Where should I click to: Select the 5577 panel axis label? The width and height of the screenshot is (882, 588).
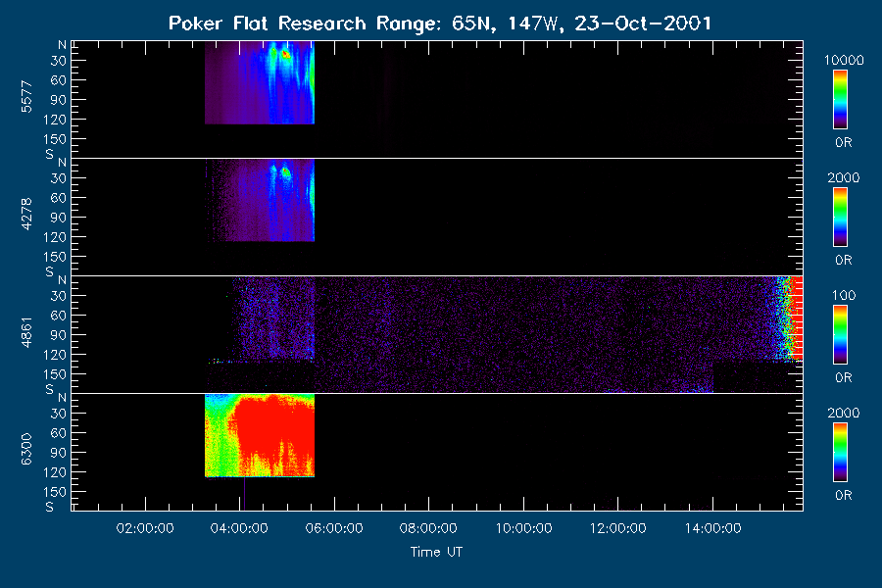pos(27,97)
